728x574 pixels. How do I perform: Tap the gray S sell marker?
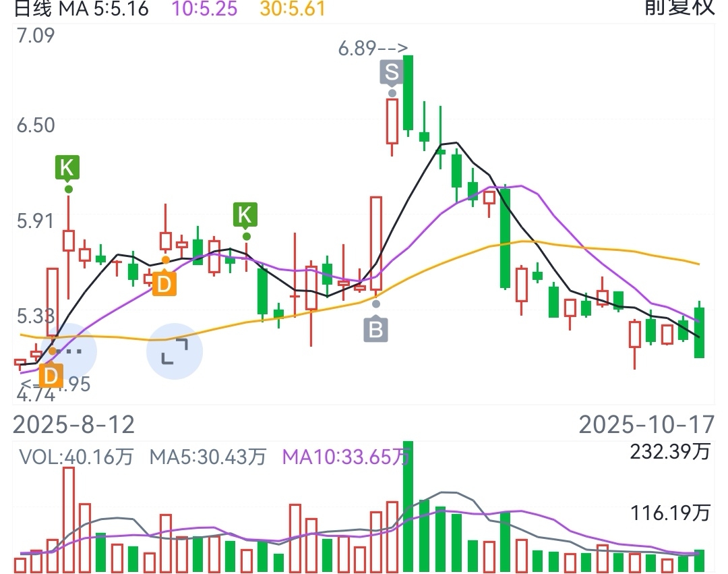point(392,72)
